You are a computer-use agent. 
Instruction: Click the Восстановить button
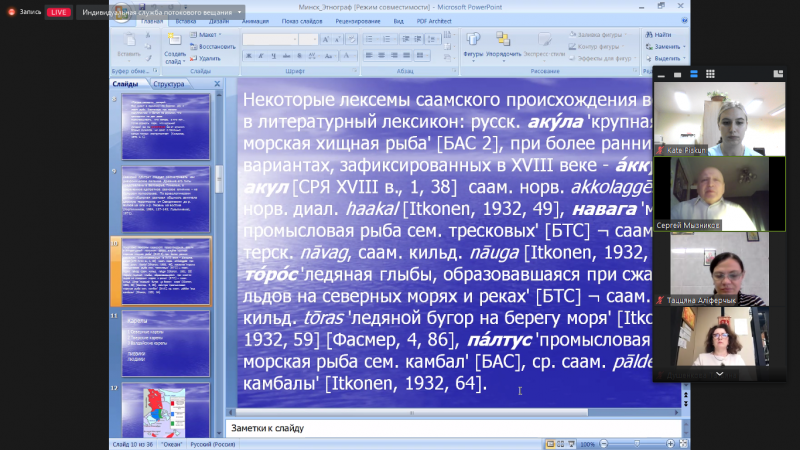[x=215, y=46]
